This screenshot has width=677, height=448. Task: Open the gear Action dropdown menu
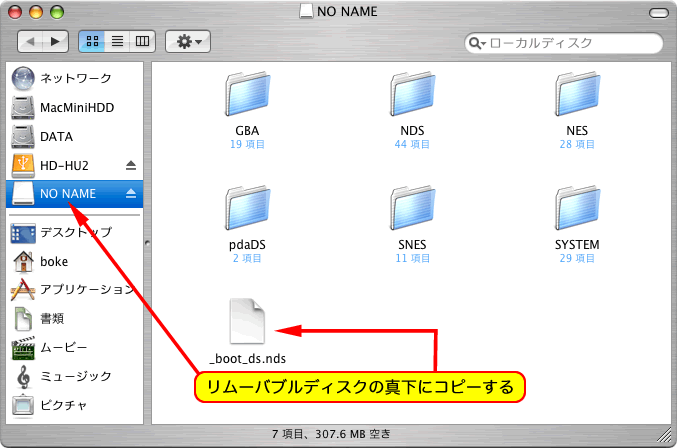[188, 41]
